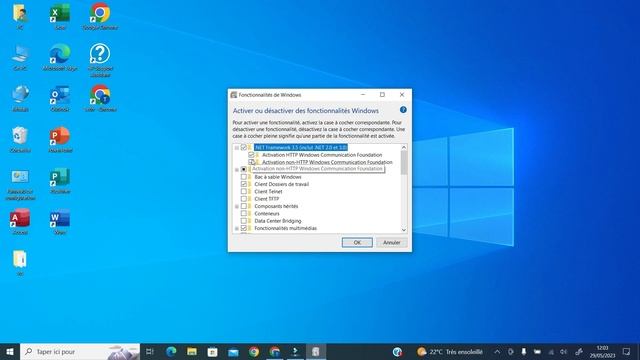
Task: Open the PowerPoint desktop shortcut
Action: click(60, 140)
